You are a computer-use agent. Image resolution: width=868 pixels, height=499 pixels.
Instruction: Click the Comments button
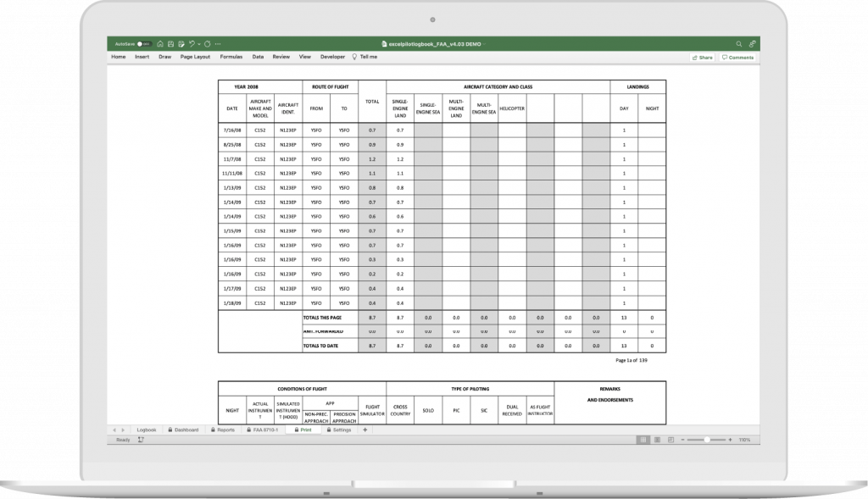(738, 58)
